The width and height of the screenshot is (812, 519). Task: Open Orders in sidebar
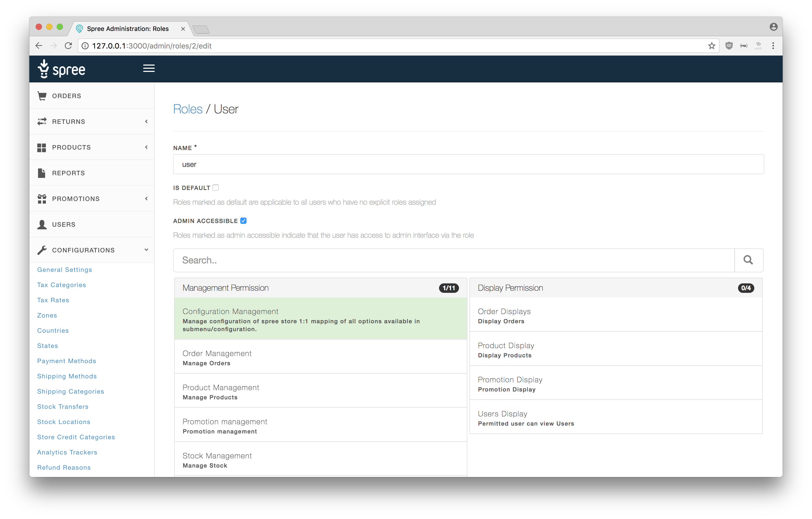(92, 96)
